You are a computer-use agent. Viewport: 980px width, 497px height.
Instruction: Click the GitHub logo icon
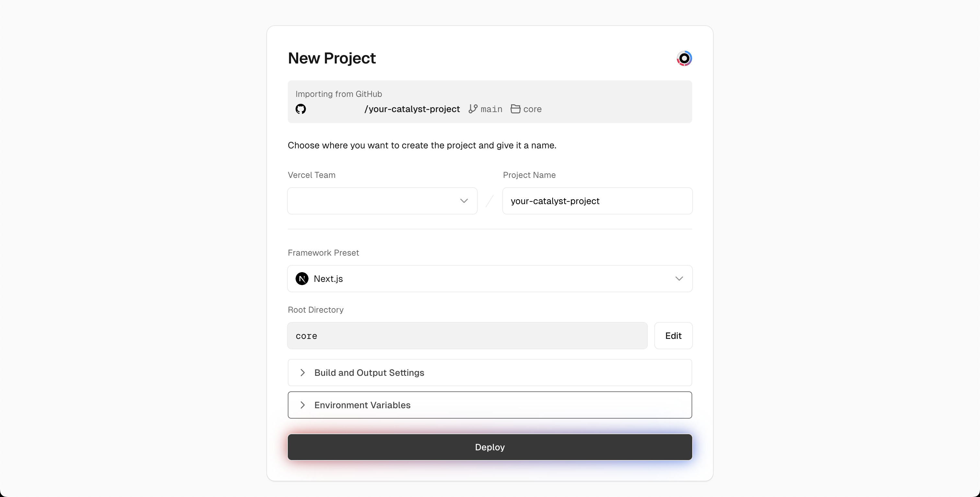300,109
